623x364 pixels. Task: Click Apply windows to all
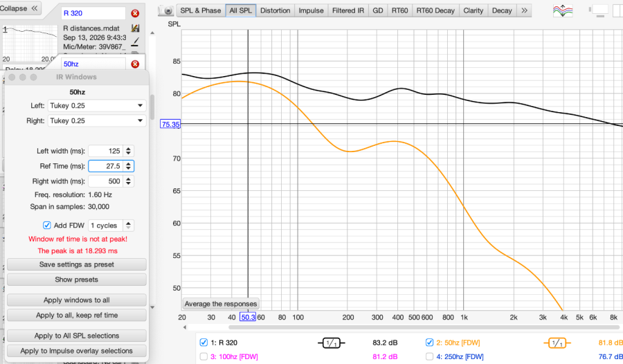click(77, 300)
